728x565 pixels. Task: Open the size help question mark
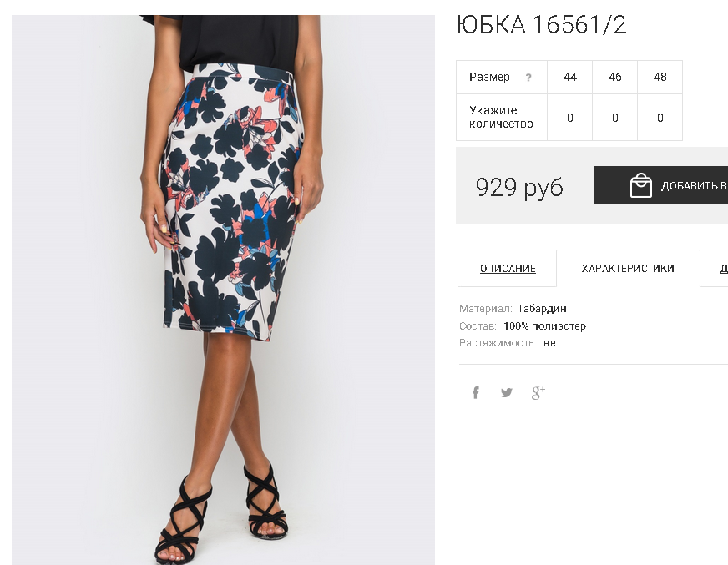coord(528,78)
